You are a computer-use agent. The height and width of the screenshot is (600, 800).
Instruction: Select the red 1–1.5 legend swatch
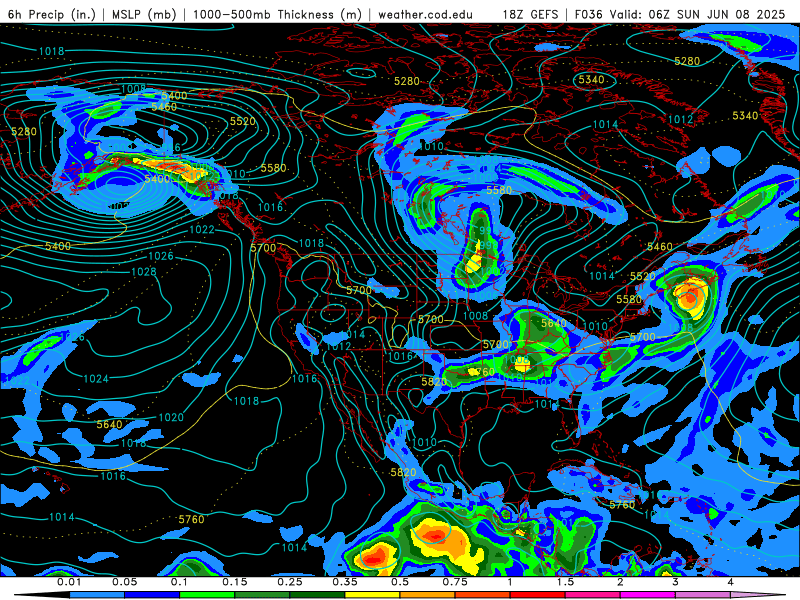(538, 595)
